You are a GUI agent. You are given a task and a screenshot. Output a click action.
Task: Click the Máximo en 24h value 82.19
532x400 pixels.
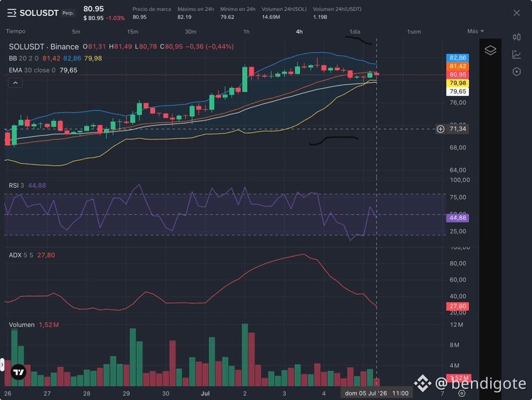(x=184, y=17)
